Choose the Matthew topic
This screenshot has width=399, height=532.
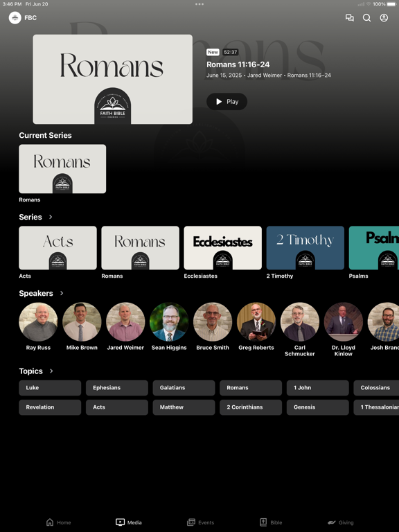coord(184,407)
